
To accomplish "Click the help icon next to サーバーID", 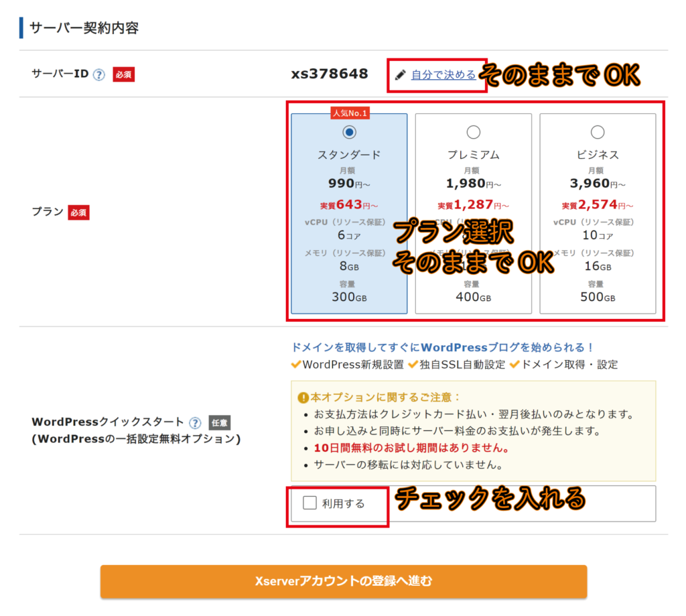I will point(99,75).
